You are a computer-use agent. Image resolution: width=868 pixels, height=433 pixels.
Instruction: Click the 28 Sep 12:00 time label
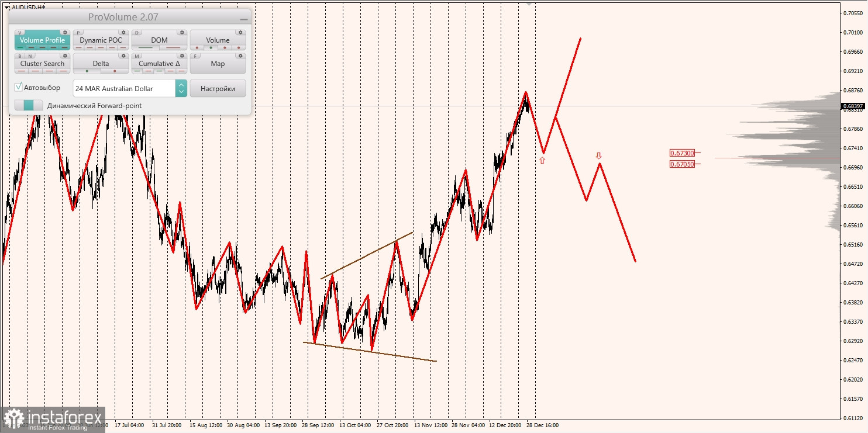pos(318,425)
